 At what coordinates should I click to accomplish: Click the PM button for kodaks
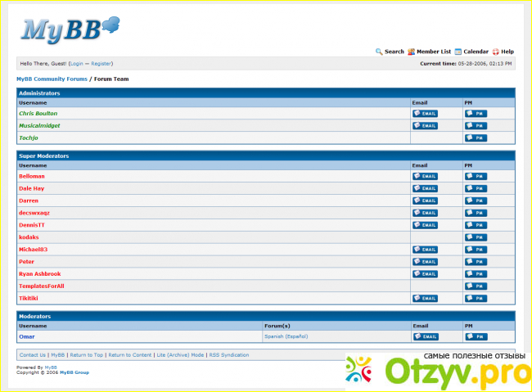coord(476,237)
